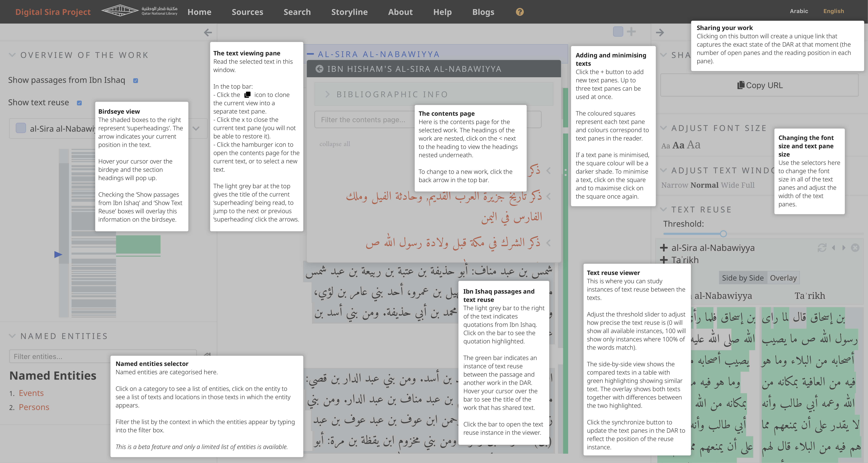Click the copy icon on Copy URL

741,85
